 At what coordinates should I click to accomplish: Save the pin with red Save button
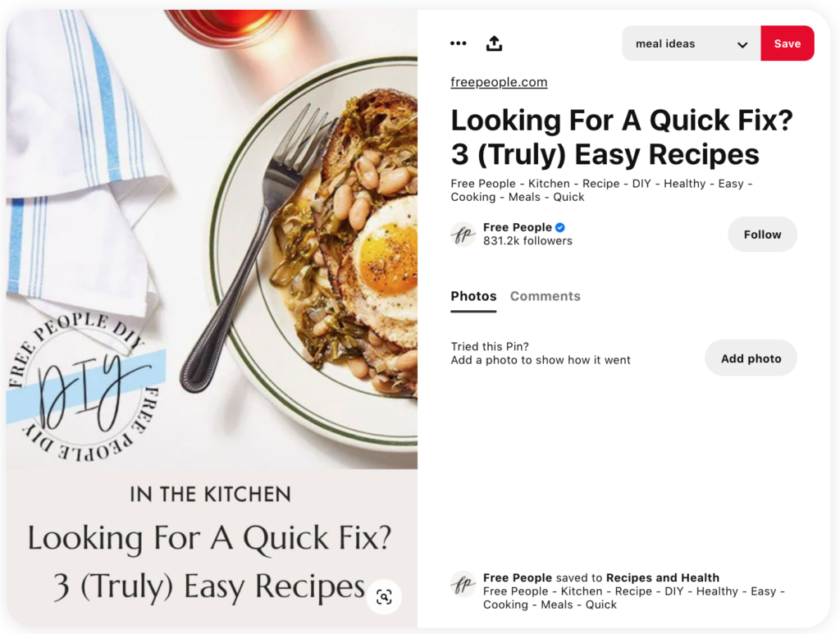787,43
